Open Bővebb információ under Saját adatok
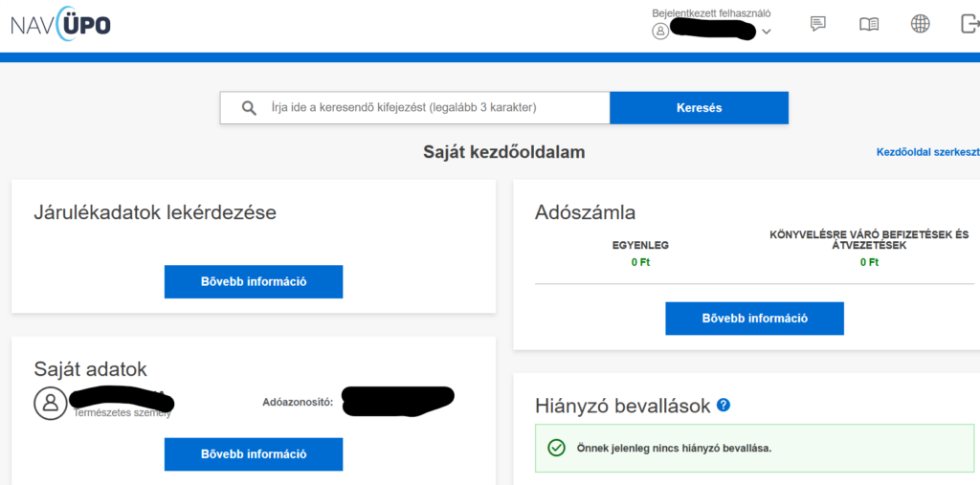980x485 pixels. pyautogui.click(x=253, y=454)
